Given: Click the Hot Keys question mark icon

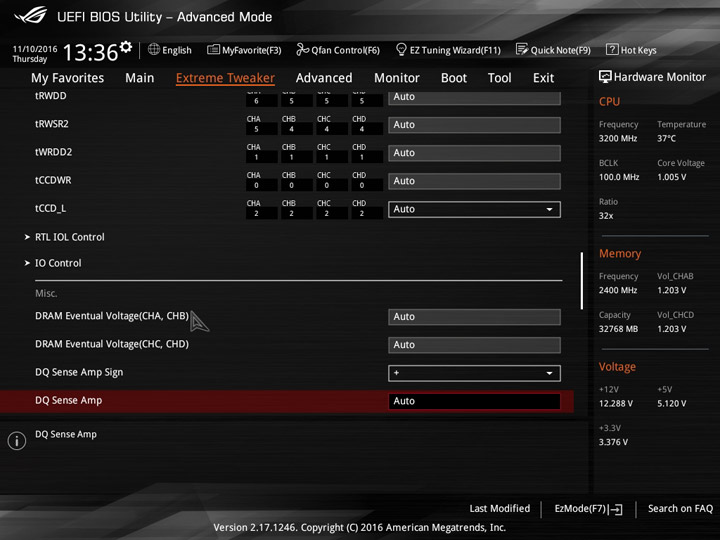Looking at the screenshot, I should (612, 49).
